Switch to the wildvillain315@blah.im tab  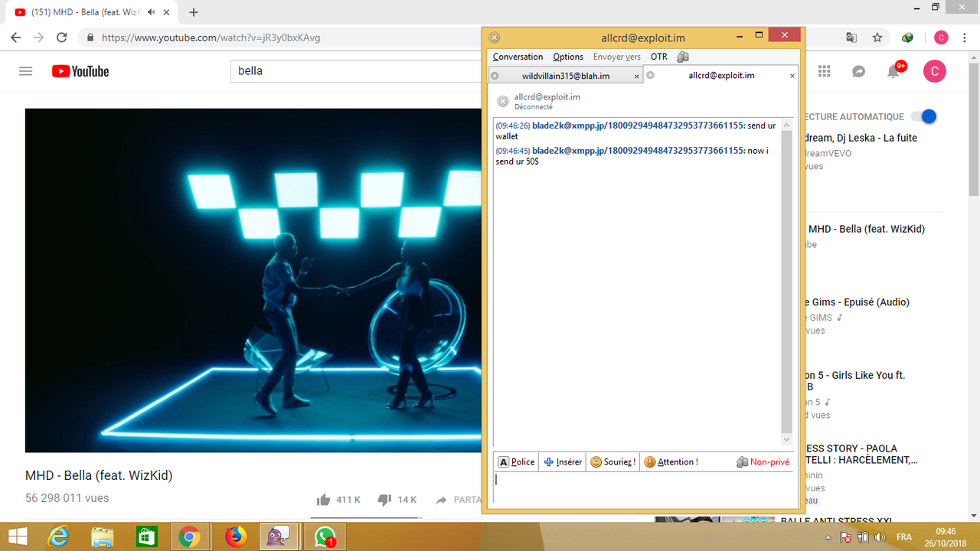566,76
